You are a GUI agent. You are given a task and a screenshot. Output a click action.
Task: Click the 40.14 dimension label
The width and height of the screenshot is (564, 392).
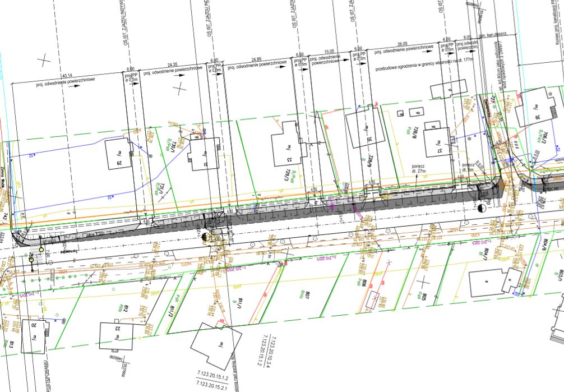coord(67,76)
